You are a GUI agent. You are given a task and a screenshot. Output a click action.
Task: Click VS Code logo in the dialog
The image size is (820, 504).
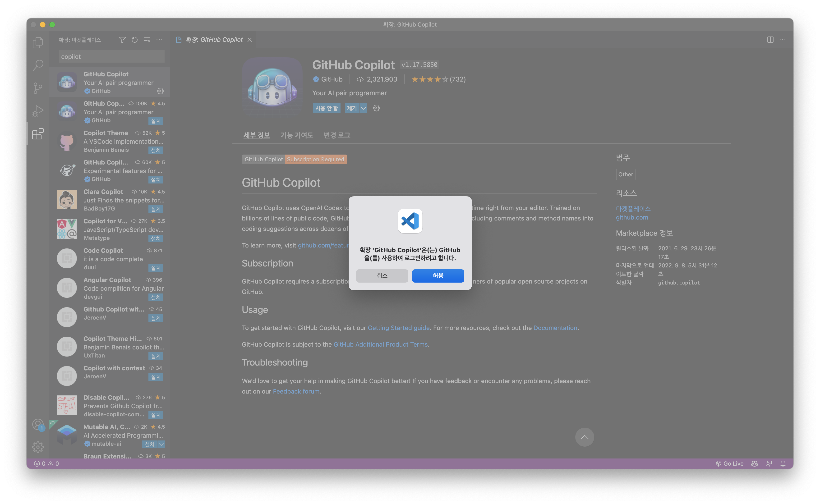coord(410,221)
